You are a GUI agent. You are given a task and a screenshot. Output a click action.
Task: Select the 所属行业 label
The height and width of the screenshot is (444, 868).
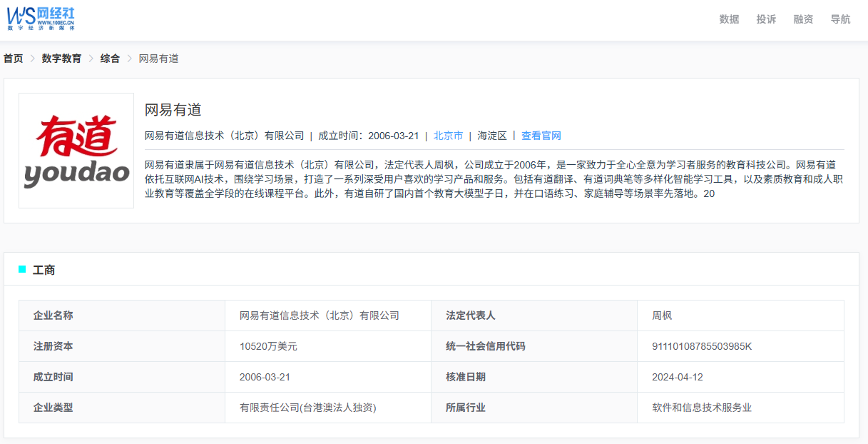coord(466,408)
